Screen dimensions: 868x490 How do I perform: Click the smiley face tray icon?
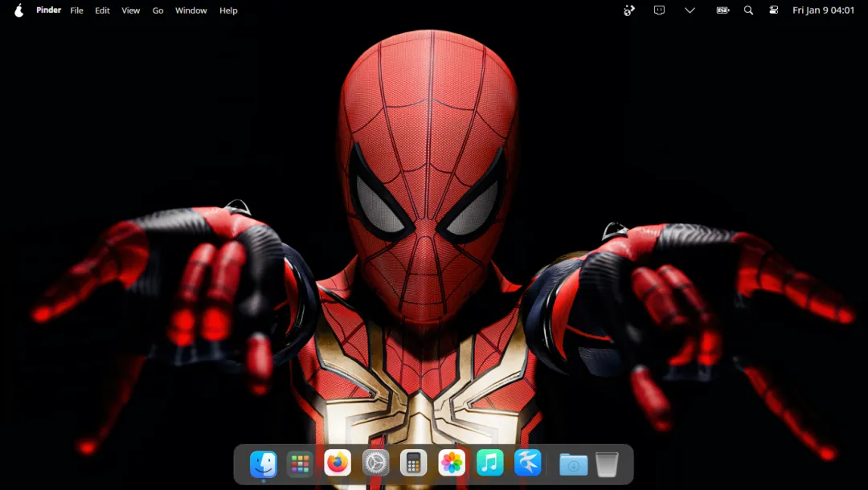coord(659,10)
